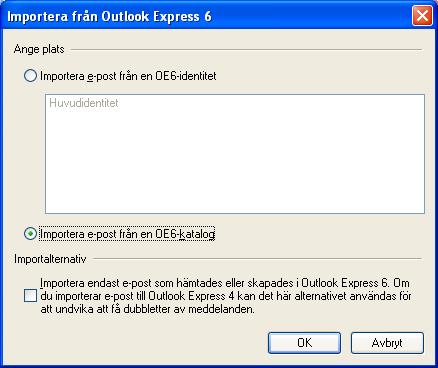Click the bottom white space of the identity list
438x368 pixels.
tap(235, 200)
